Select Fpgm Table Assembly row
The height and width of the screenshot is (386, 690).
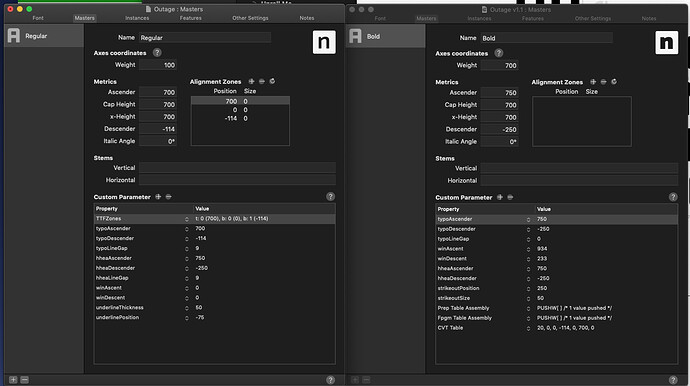[x=557, y=318]
